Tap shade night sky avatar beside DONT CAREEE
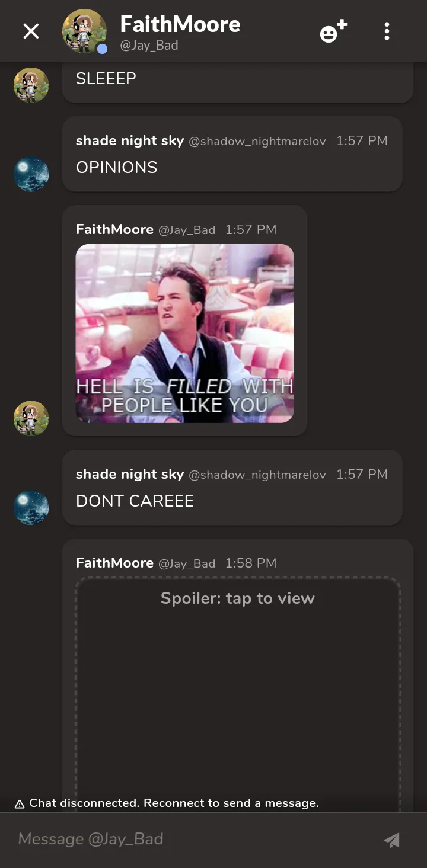This screenshot has width=427, height=868. coord(31,508)
